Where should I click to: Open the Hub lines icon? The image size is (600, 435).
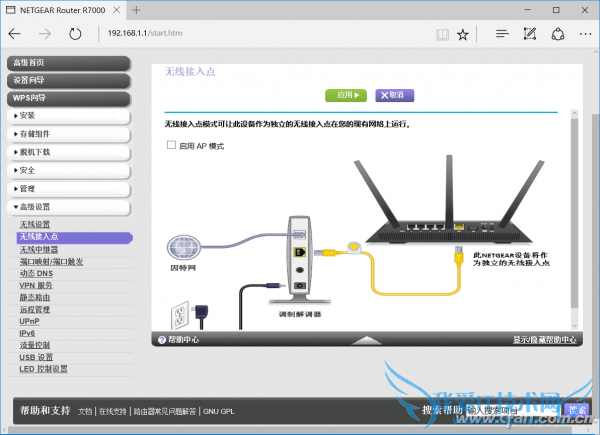pyautogui.click(x=502, y=34)
